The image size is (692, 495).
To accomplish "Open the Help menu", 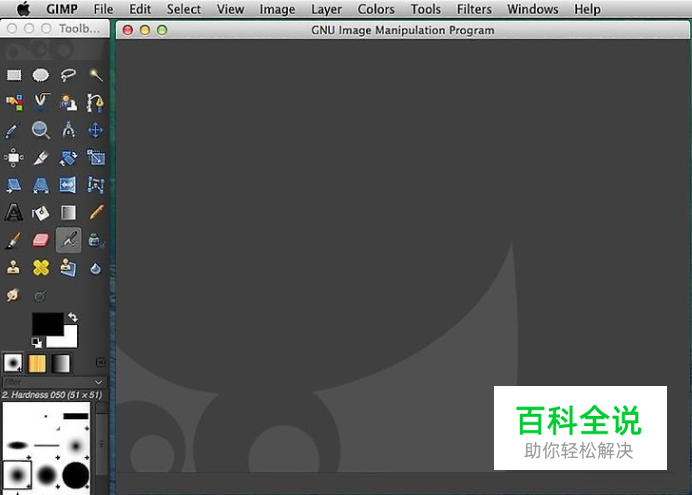I will [x=587, y=9].
